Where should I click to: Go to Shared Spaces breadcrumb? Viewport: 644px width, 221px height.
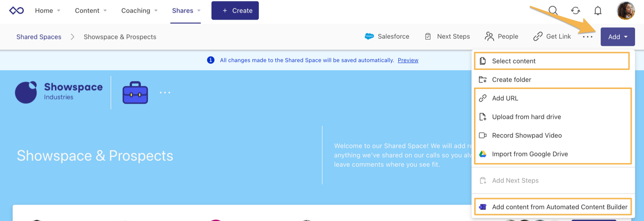[39, 37]
